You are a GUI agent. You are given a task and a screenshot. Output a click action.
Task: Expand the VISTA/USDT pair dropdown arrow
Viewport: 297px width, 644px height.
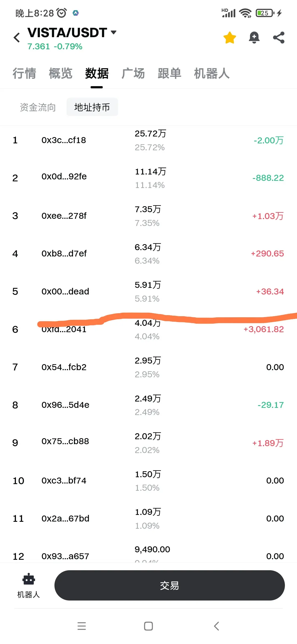point(114,32)
